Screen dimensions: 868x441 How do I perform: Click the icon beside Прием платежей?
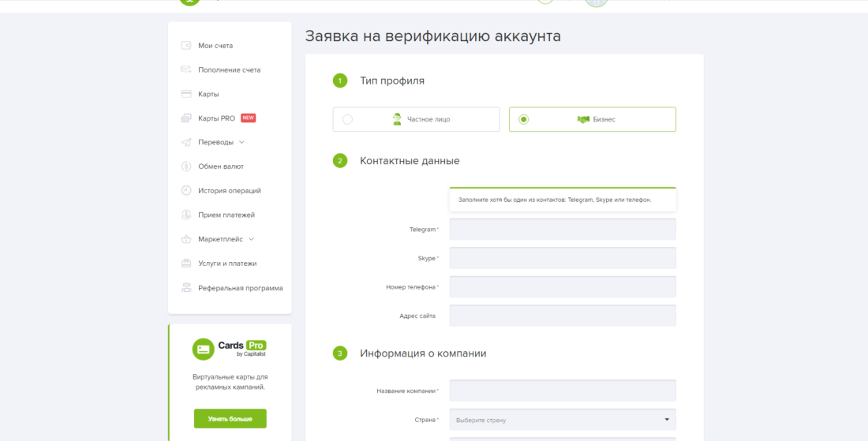coord(186,215)
